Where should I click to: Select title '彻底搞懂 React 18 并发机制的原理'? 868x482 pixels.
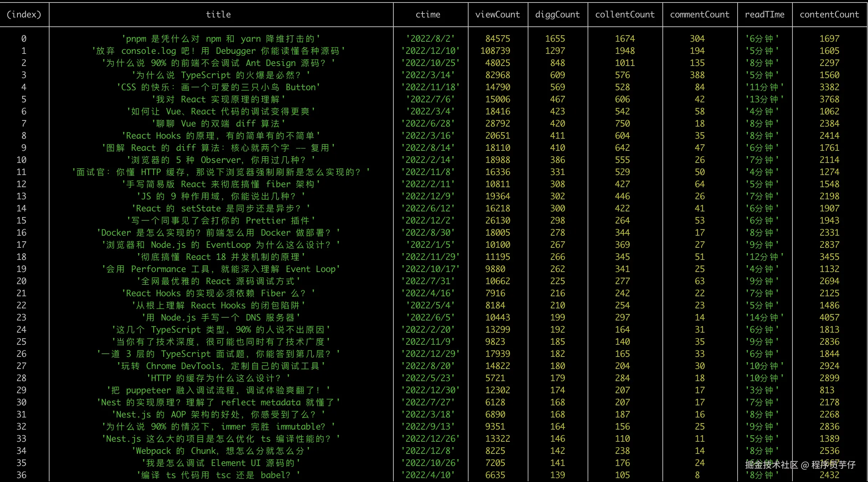[221, 257]
